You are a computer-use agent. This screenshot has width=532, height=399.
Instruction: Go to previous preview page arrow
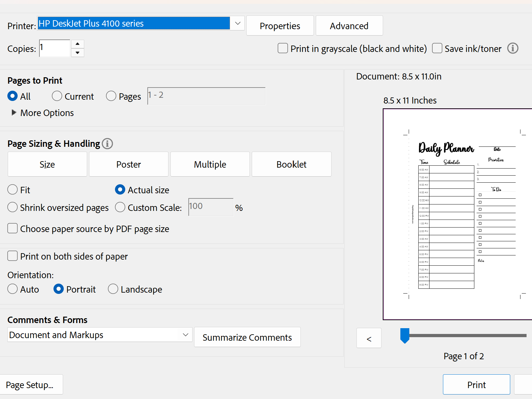coord(369,338)
